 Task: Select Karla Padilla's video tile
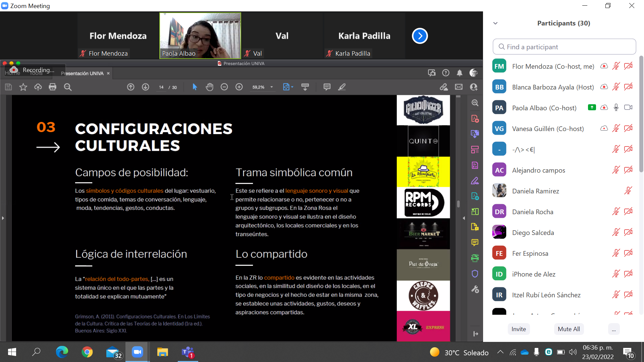click(364, 36)
